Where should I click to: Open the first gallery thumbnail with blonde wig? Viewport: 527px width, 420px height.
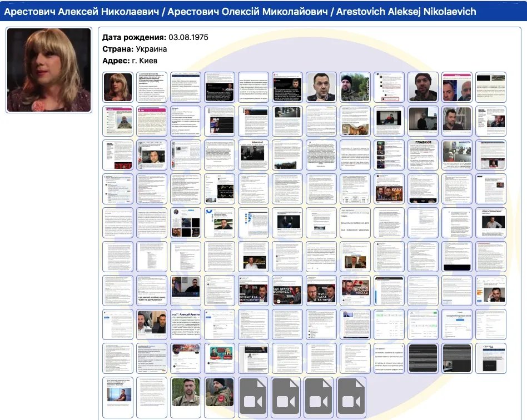[118, 87]
